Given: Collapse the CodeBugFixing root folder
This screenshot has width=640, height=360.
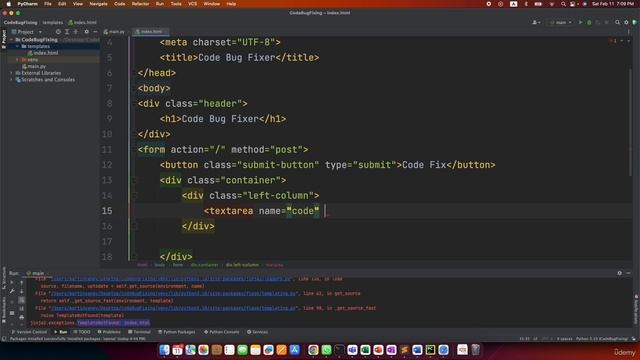Looking at the screenshot, I should tap(11, 40).
